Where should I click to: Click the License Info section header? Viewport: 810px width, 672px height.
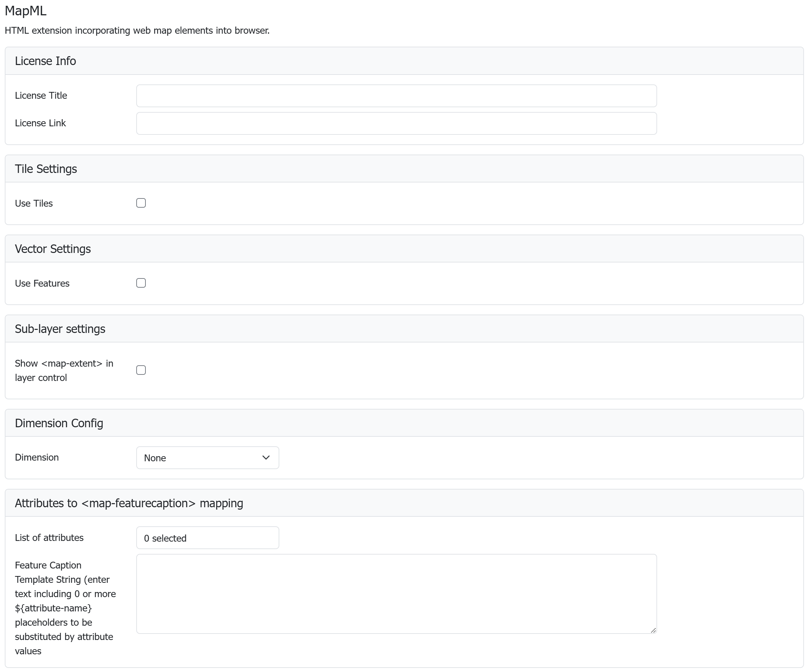46,61
